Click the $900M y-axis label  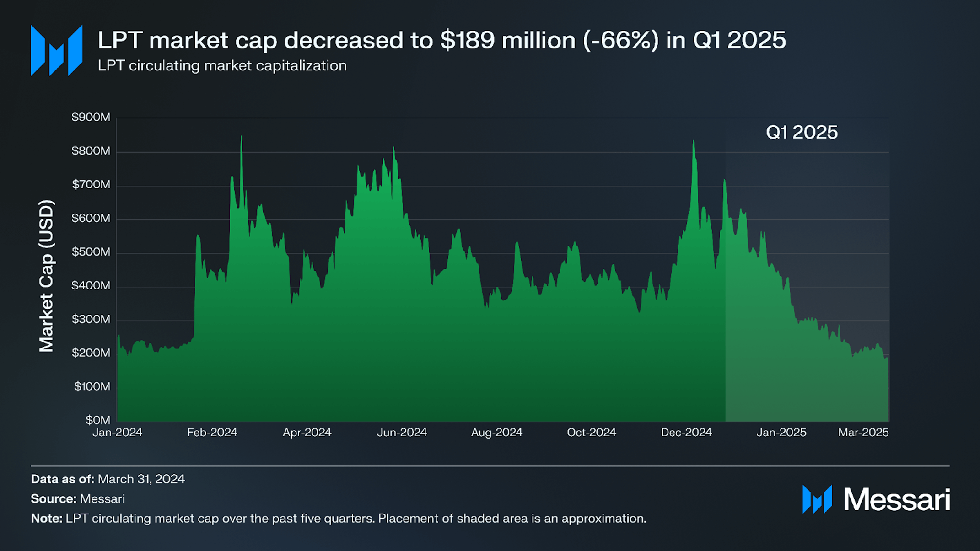click(91, 117)
